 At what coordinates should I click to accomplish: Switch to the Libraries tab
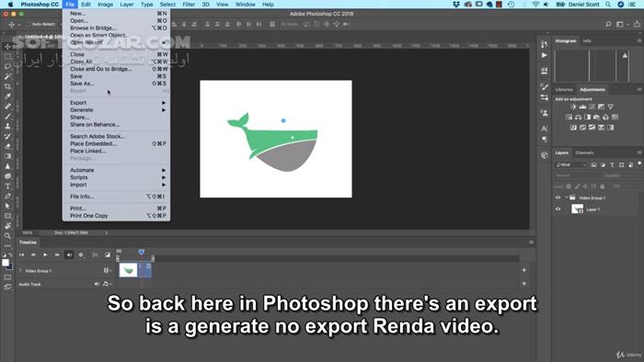tap(564, 90)
